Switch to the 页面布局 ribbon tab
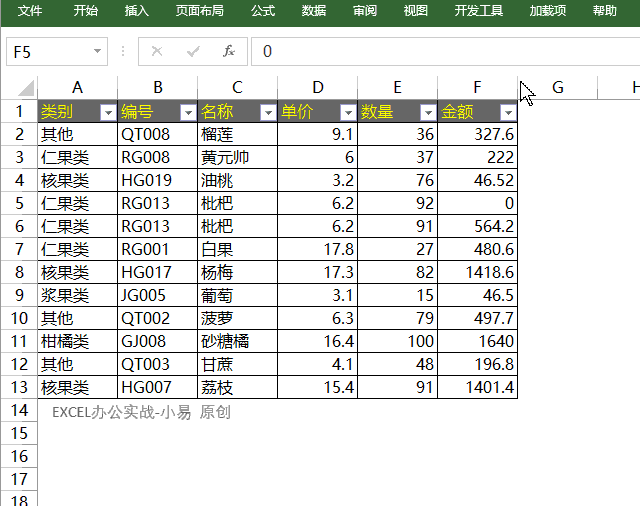Viewport: 640px width, 506px height. (x=200, y=11)
